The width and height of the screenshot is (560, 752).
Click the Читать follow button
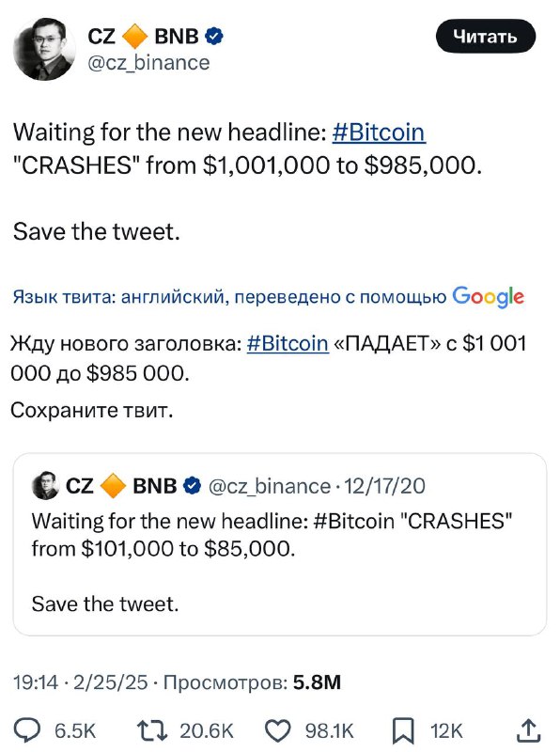(x=485, y=36)
